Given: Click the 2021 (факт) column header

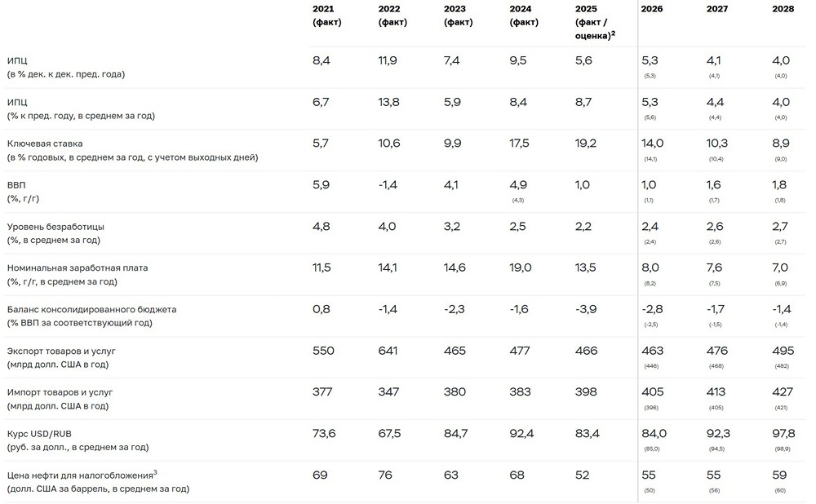Looking at the screenshot, I should (327, 15).
